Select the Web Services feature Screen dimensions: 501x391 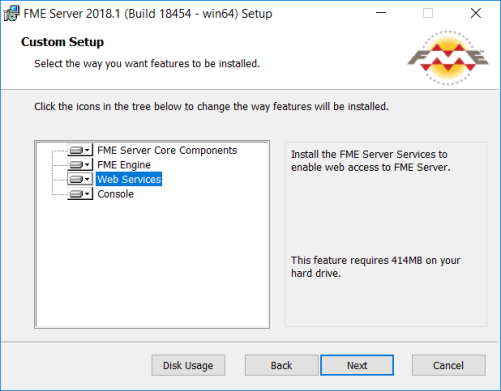pos(129,179)
